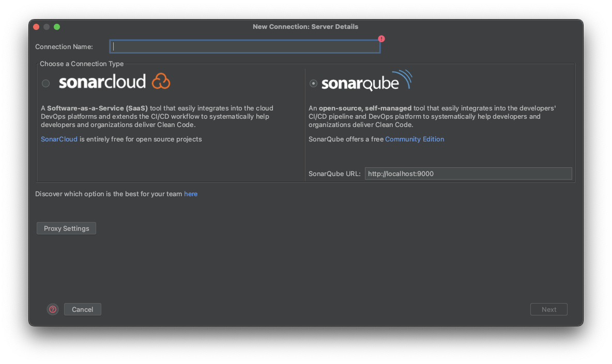
Task: Click the sonarqube logo
Action: 366,81
